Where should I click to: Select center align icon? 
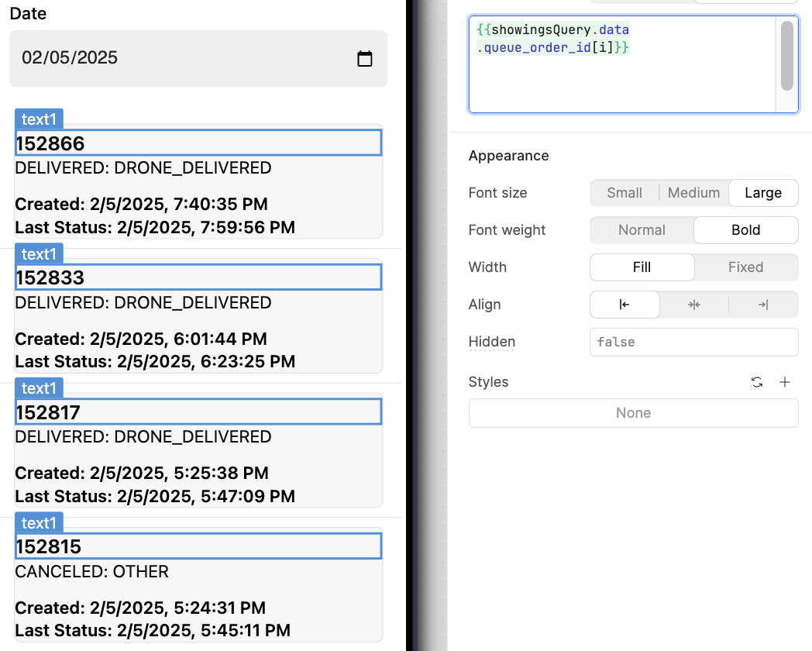point(693,305)
